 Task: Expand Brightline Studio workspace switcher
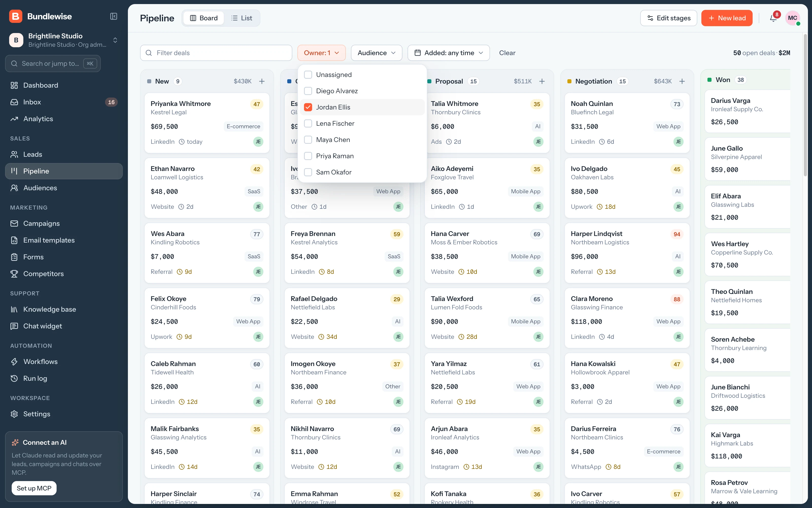64,40
